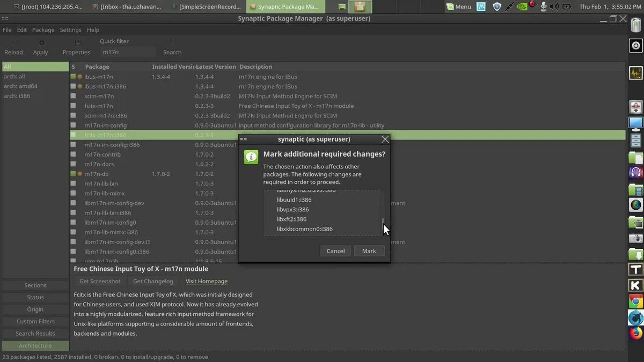
Task: Toggle status box for m17n-db
Action: 73,174
